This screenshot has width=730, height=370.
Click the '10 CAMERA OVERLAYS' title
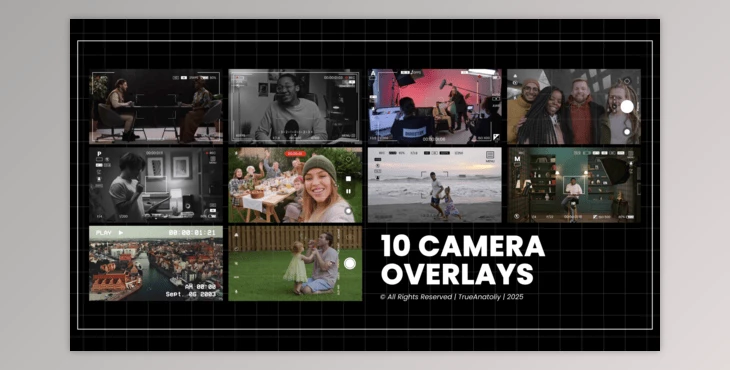point(463,260)
